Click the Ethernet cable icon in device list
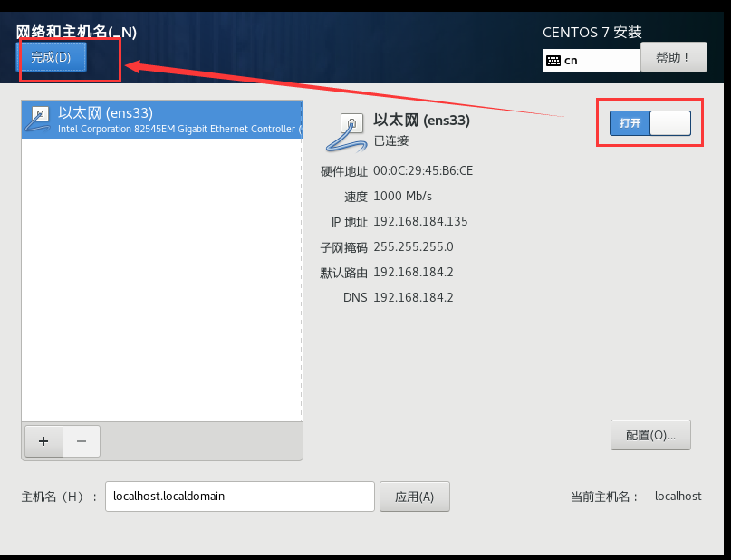The width and height of the screenshot is (731, 560). [x=38, y=119]
